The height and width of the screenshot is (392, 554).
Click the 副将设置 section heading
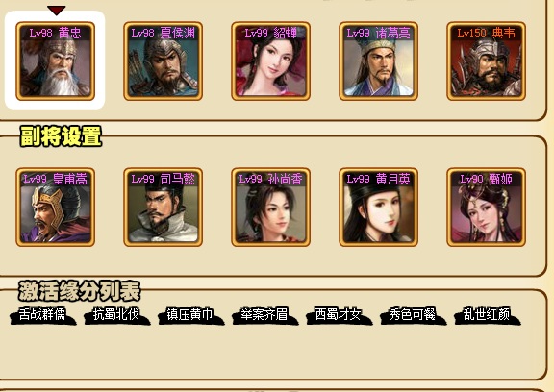62,136
